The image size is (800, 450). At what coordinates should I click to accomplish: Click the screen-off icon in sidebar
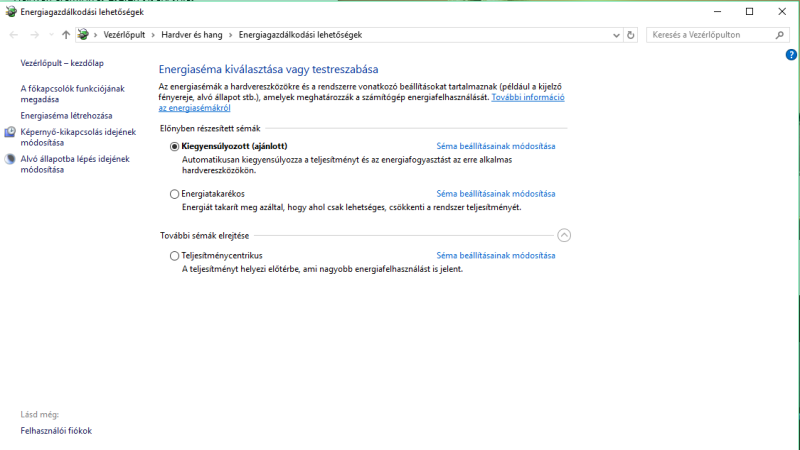(10, 132)
